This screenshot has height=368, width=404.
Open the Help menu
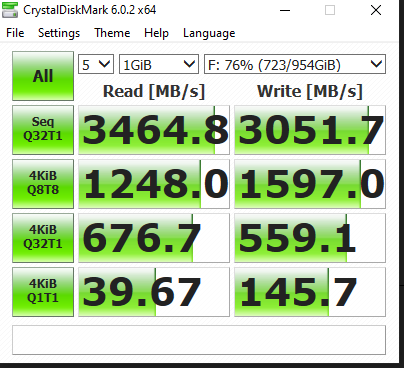[x=156, y=33]
